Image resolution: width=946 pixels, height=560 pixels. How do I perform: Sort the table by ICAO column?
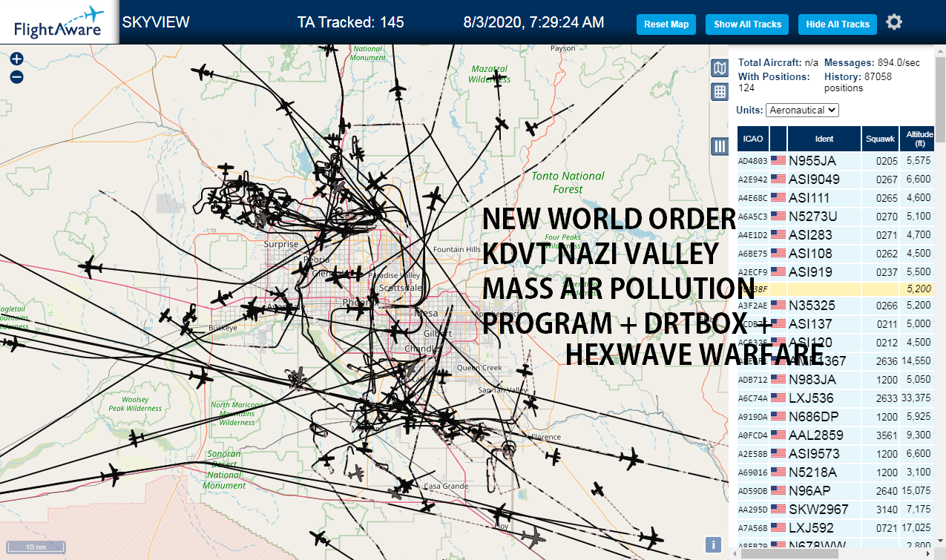tap(753, 139)
